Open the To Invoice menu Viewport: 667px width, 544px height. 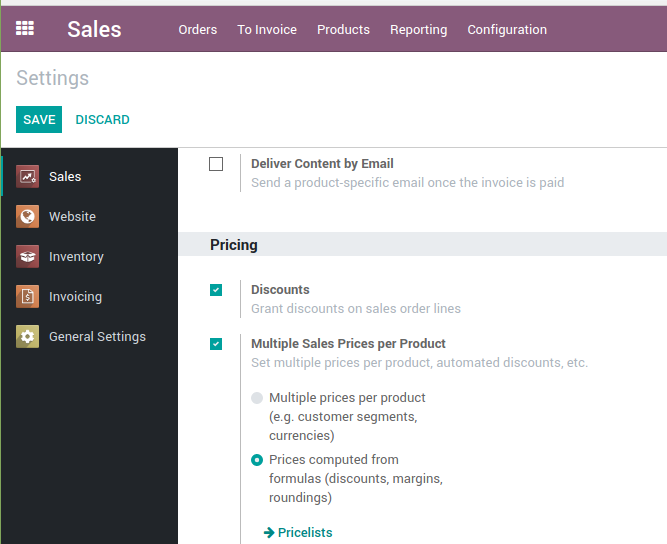267,30
